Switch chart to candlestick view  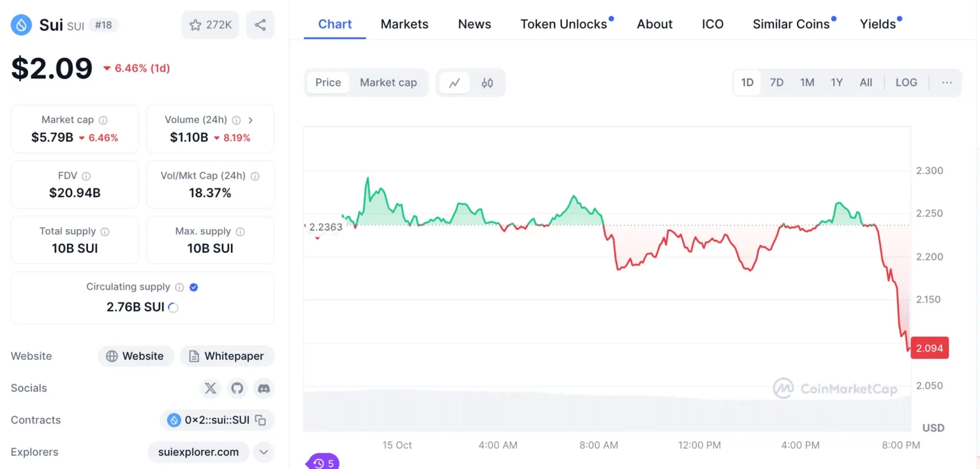[x=487, y=82]
